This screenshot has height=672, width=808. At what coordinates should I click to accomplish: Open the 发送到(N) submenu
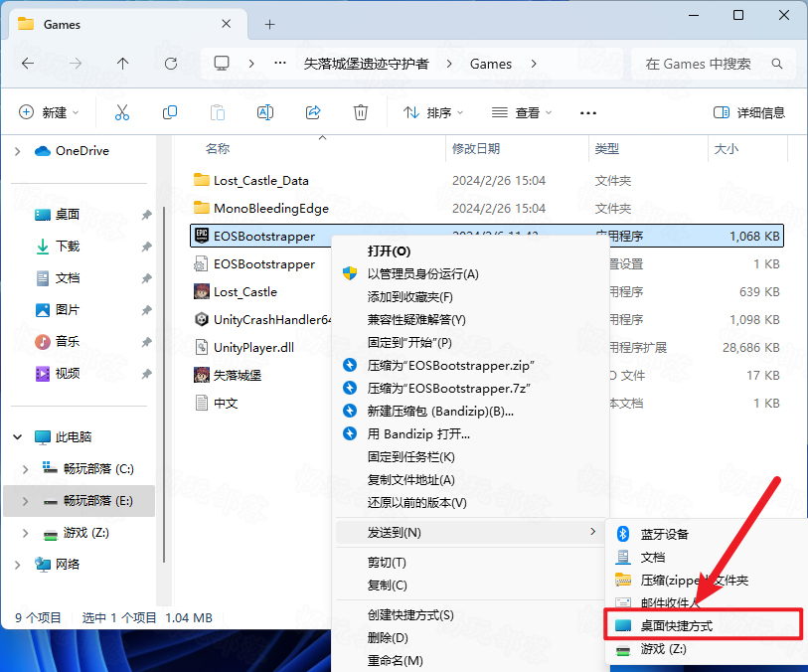[x=470, y=533]
